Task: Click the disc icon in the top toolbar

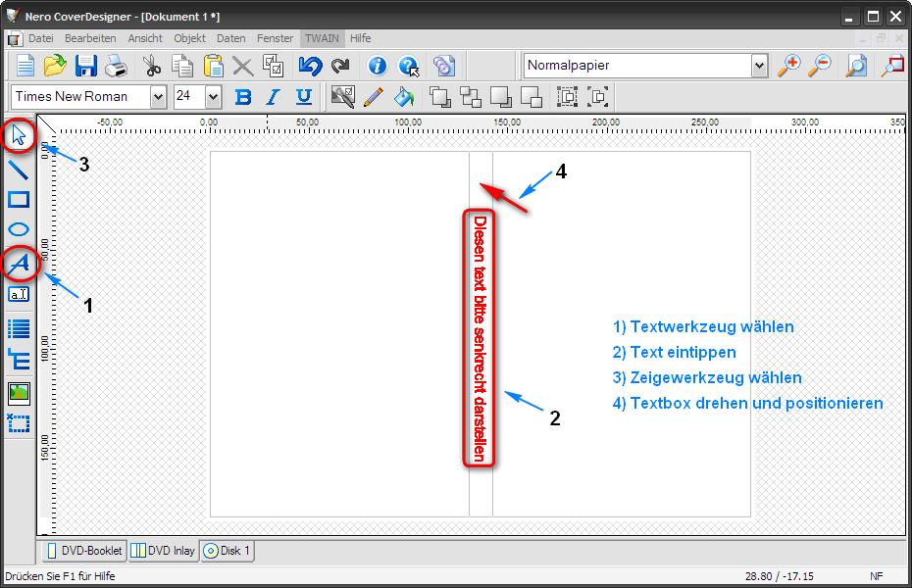Action: (444, 66)
